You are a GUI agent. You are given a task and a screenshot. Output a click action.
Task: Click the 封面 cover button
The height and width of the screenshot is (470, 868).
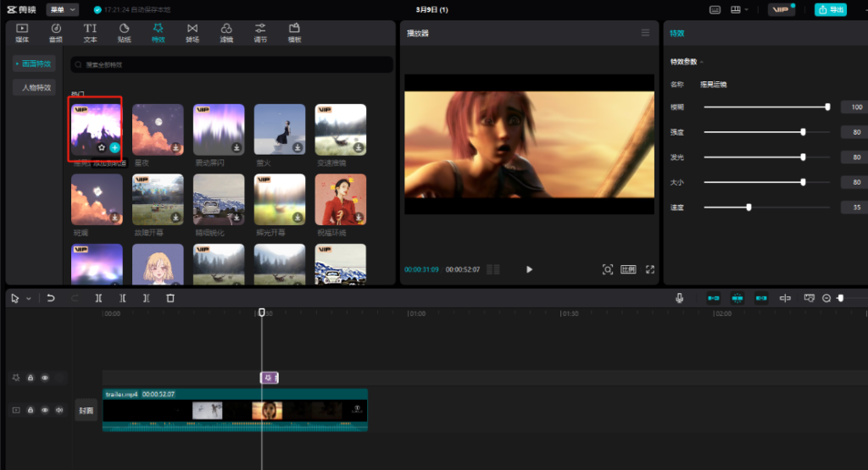point(86,410)
